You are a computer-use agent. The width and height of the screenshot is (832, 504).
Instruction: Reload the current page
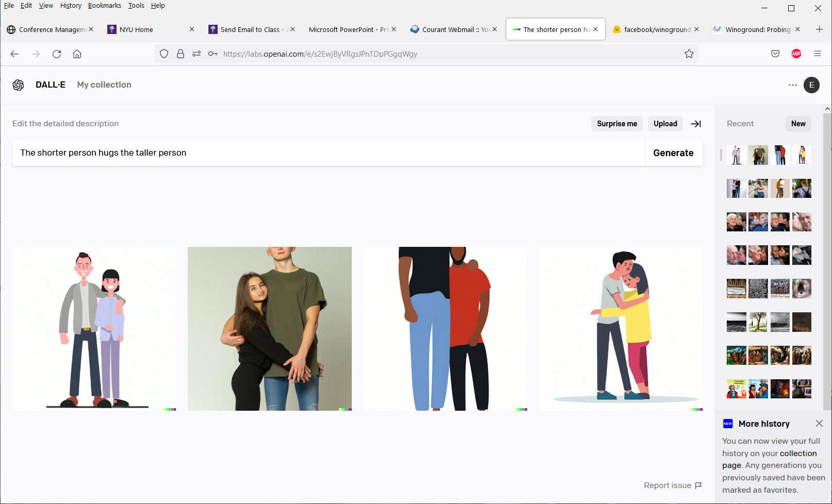pyautogui.click(x=57, y=54)
